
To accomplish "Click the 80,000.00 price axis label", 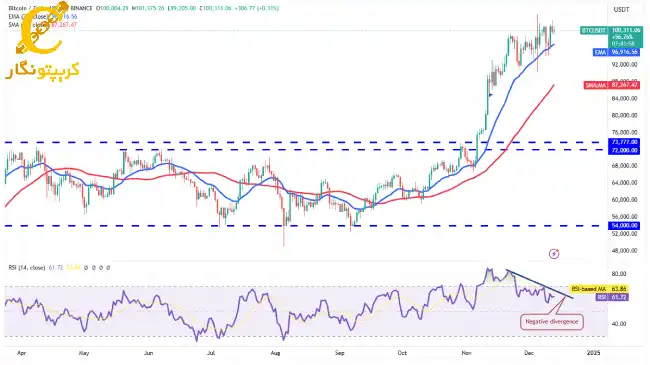I will [625, 115].
